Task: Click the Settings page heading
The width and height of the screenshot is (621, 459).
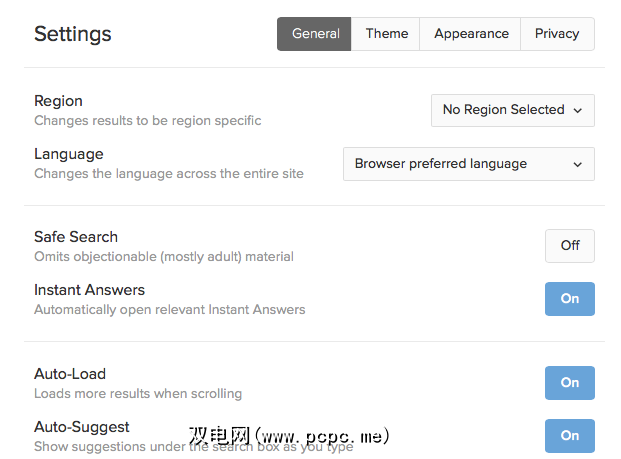Action: pyautogui.click(x=73, y=34)
